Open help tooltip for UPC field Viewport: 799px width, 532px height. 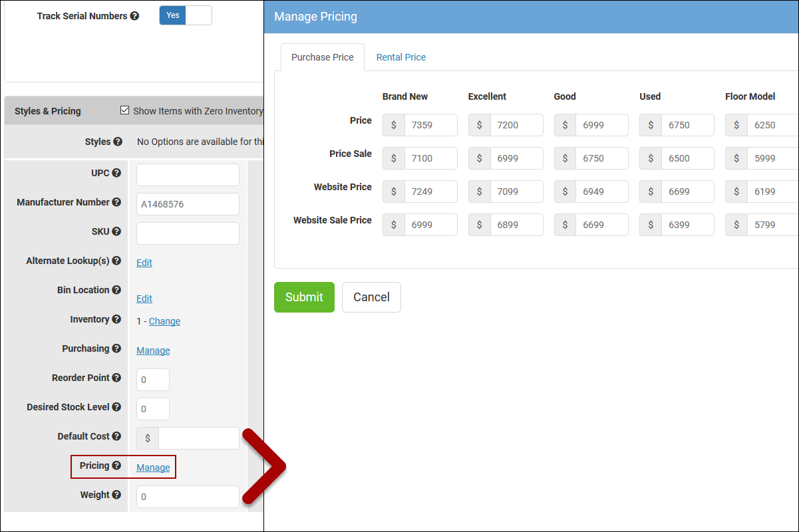point(116,173)
